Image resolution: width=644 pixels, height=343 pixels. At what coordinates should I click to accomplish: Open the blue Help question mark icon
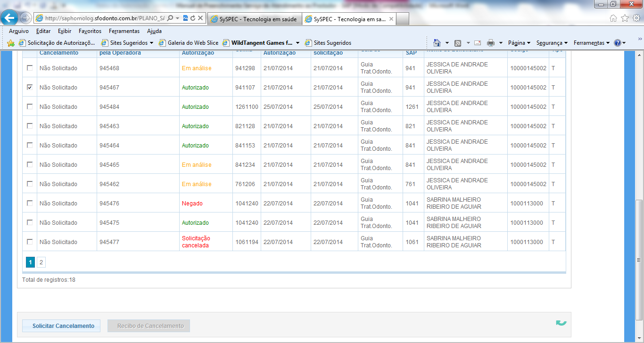click(618, 43)
